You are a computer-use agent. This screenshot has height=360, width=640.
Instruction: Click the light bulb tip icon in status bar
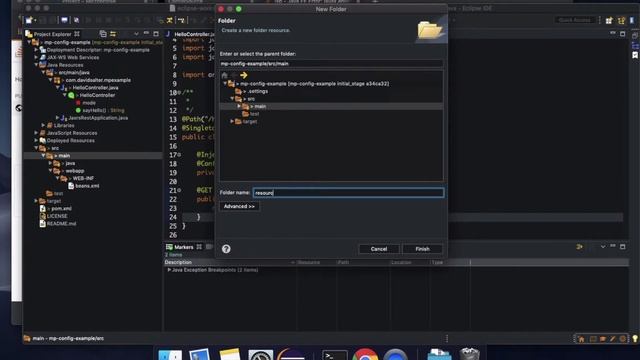pyautogui.click(x=635, y=338)
